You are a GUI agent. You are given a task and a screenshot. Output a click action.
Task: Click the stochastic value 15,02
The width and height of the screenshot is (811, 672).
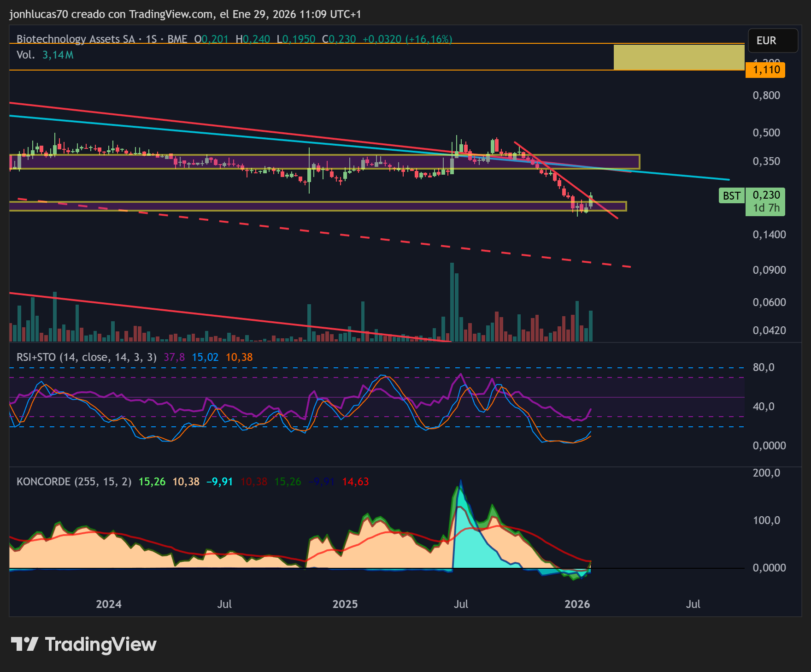point(205,357)
